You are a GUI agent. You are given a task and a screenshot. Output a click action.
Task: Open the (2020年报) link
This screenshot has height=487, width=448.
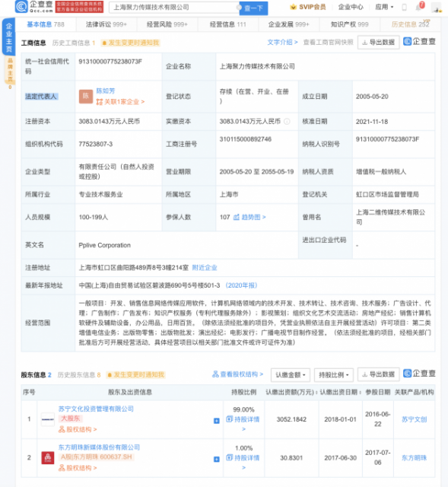pos(241,285)
